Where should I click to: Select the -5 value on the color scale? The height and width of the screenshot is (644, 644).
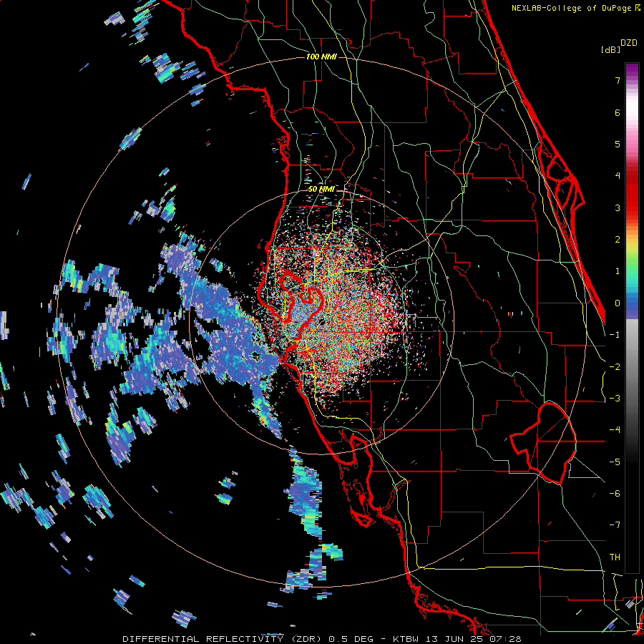pyautogui.click(x=615, y=462)
